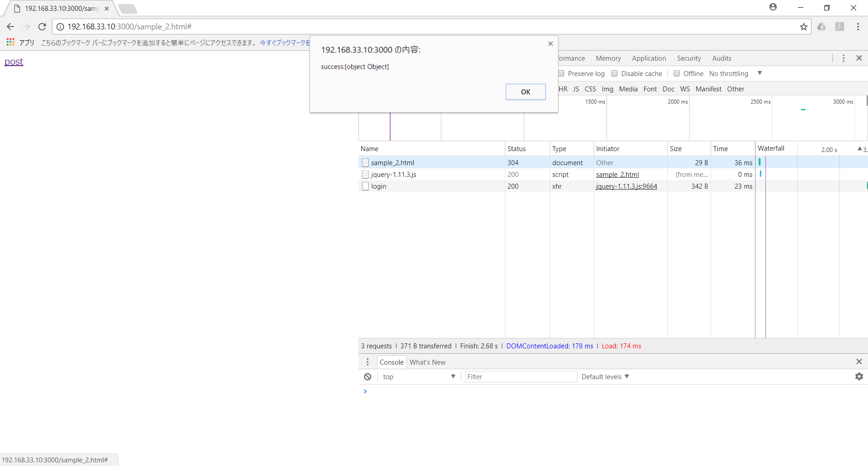Screen dimensions: 868x466
Task: Click the user profile icon in title bar
Action: 773,7
